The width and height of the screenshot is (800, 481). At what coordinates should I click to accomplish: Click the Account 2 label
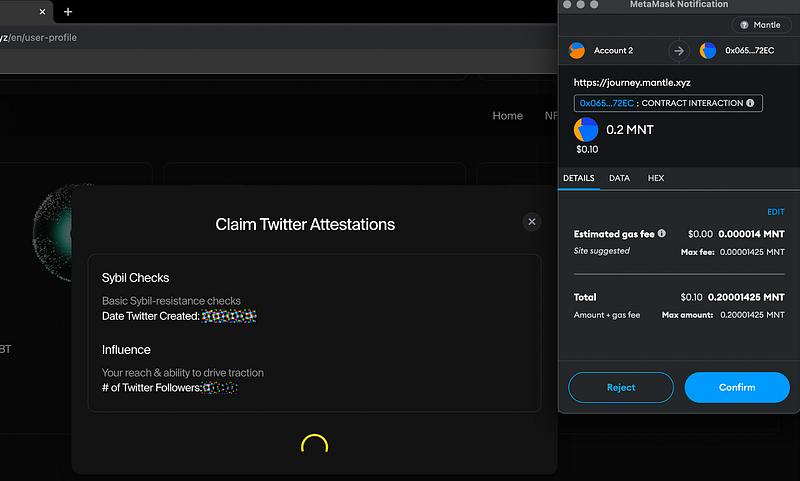click(613, 50)
